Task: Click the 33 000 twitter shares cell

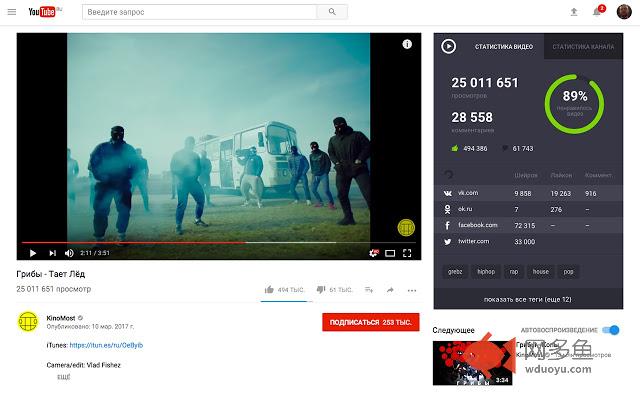Action: click(524, 242)
